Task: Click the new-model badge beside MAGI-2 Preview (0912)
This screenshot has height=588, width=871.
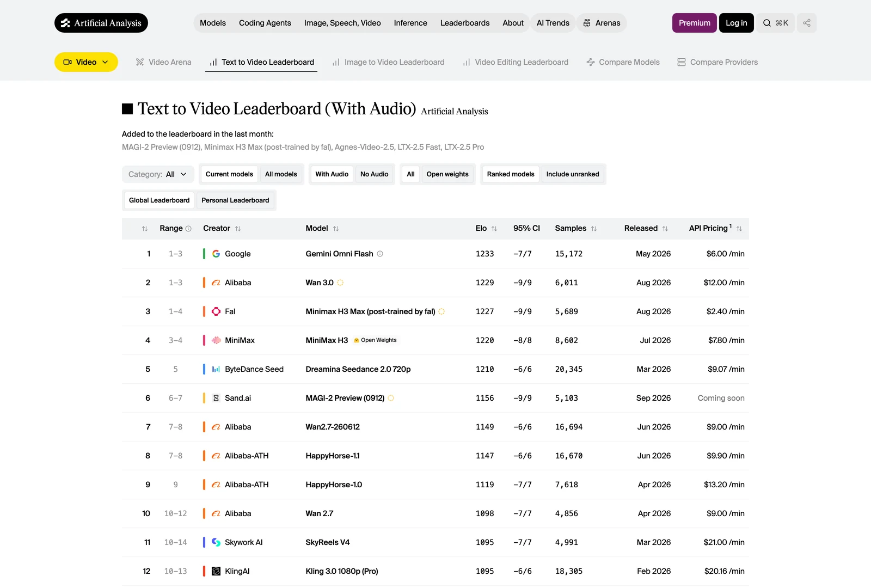Action: pos(391,398)
